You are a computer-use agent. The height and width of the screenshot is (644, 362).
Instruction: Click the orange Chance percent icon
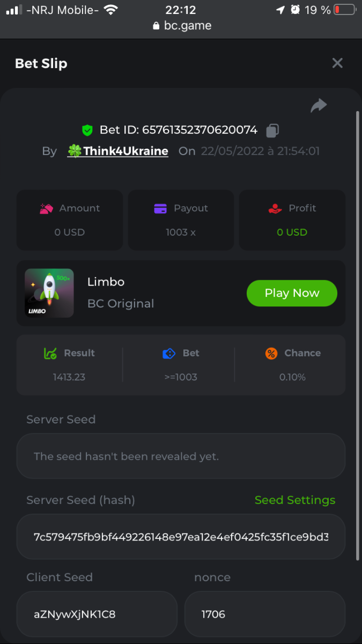[271, 353]
